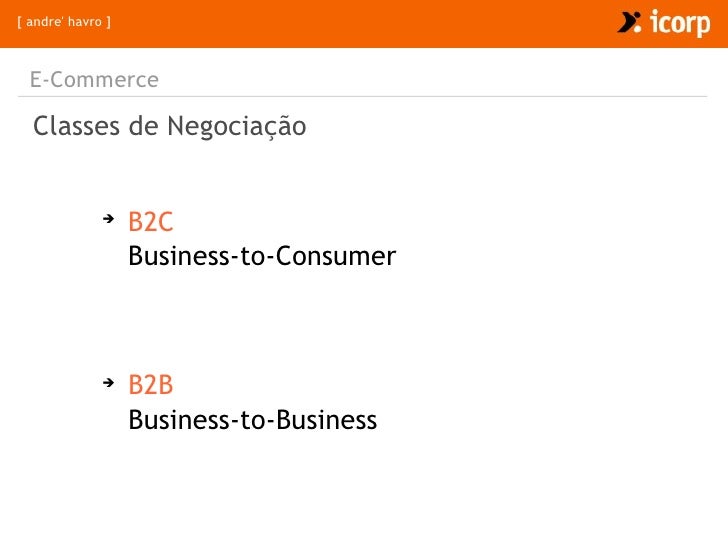Click the black X symbol in logo
The height and width of the screenshot is (546, 728).
627,22
